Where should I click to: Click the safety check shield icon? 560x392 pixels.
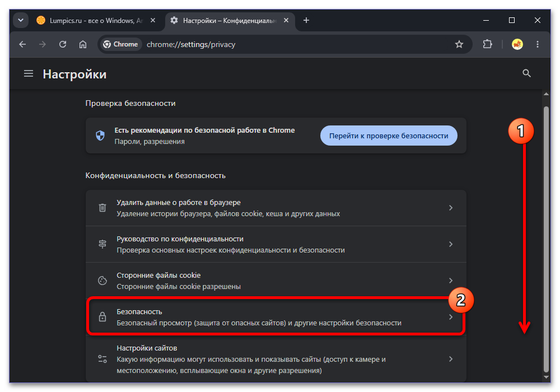[x=100, y=136]
